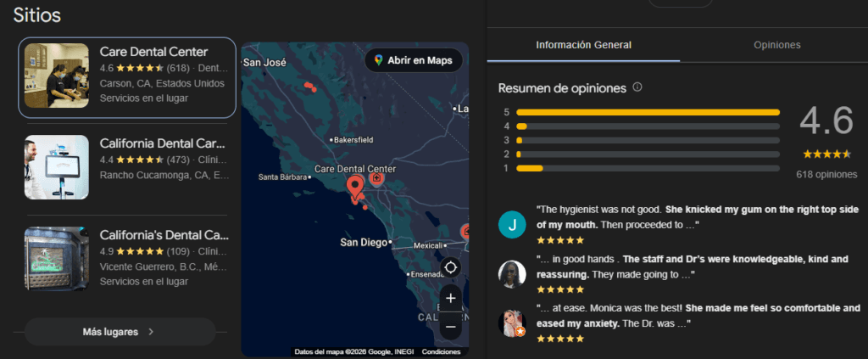Screen dimensions: 868x359
Task: Click the 618 opiniones link
Action: (x=826, y=174)
